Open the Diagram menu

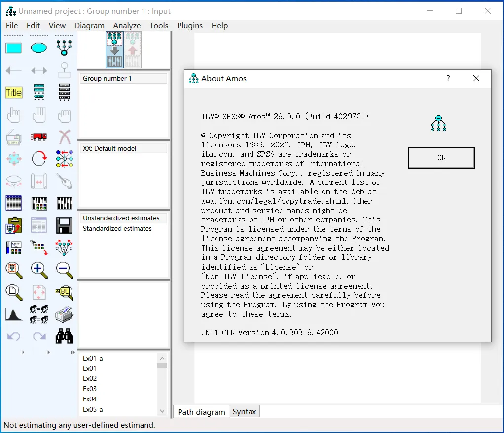89,25
